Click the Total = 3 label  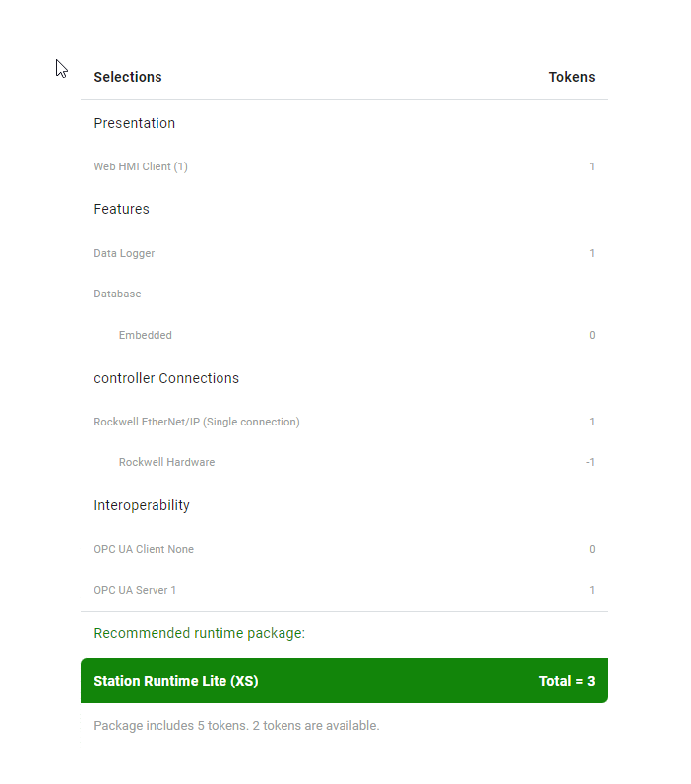tap(566, 681)
